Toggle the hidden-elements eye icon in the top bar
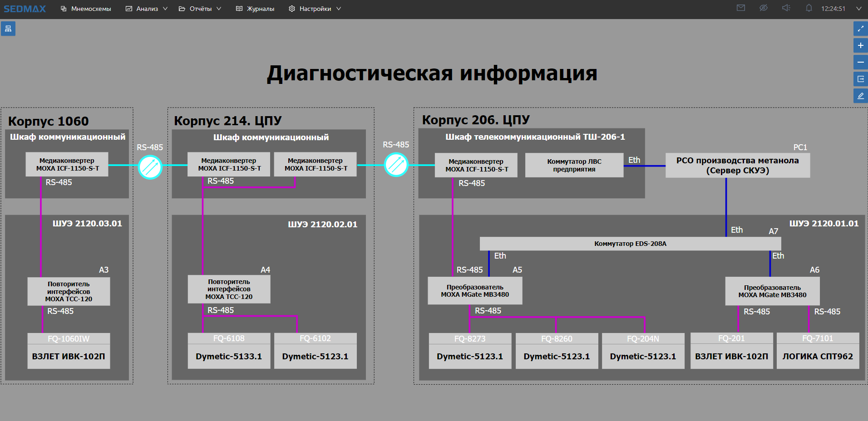Image resolution: width=868 pixels, height=421 pixels. [763, 8]
